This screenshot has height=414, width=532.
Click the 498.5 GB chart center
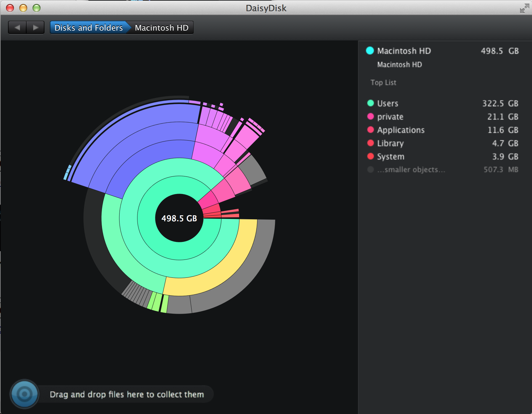pos(179,218)
